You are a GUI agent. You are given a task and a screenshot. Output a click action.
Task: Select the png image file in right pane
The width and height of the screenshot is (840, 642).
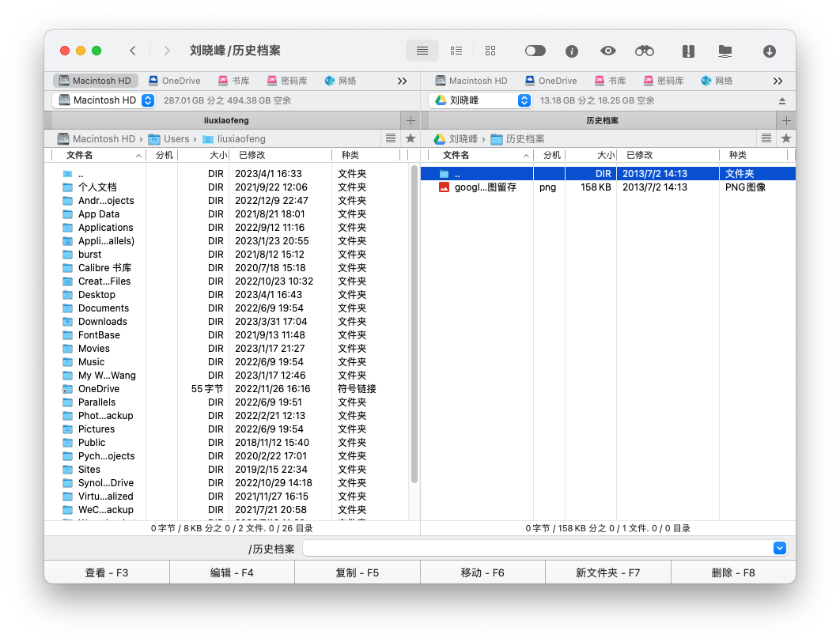coord(608,187)
